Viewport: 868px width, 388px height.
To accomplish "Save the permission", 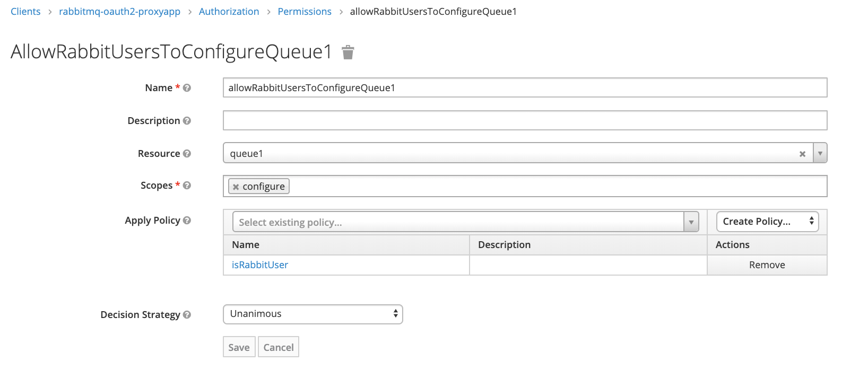I will 239,347.
